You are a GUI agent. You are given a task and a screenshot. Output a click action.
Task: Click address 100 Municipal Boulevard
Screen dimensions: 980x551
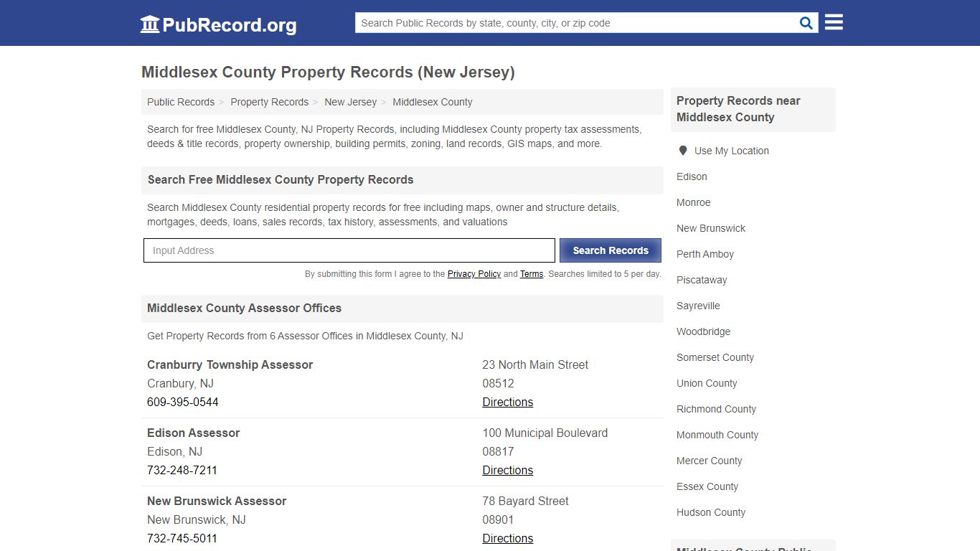(545, 433)
